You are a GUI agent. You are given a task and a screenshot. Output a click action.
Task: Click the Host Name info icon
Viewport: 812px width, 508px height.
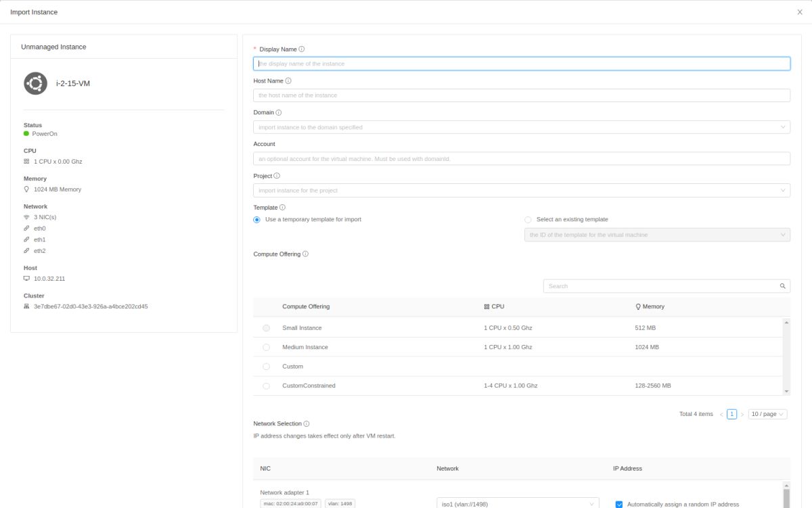[288, 81]
